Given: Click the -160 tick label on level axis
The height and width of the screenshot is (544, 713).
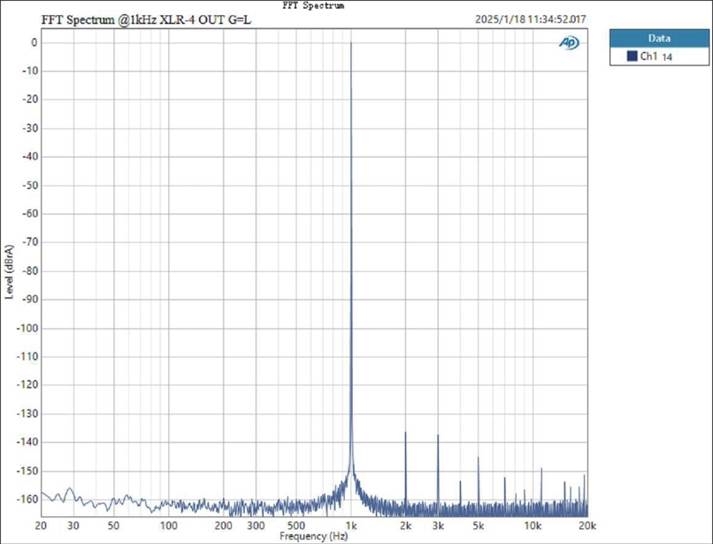Looking at the screenshot, I should pyautogui.click(x=27, y=499).
